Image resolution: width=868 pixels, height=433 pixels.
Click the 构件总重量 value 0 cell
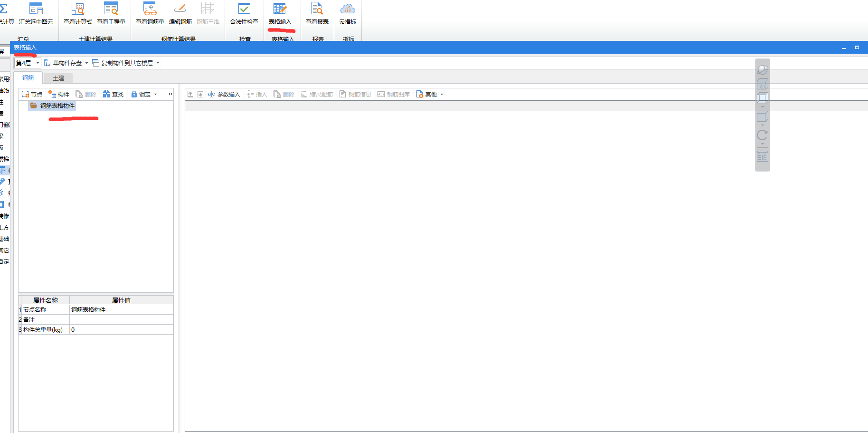pos(121,329)
